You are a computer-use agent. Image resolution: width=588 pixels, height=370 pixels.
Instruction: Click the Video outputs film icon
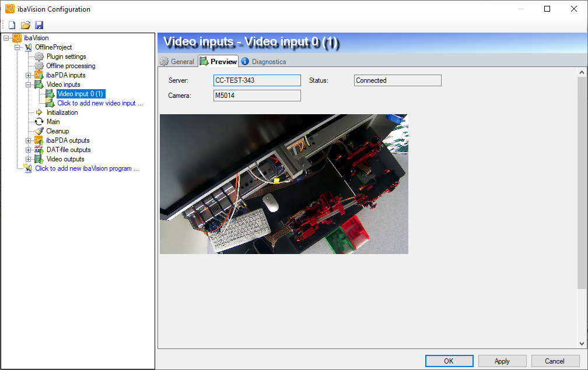[x=39, y=159]
